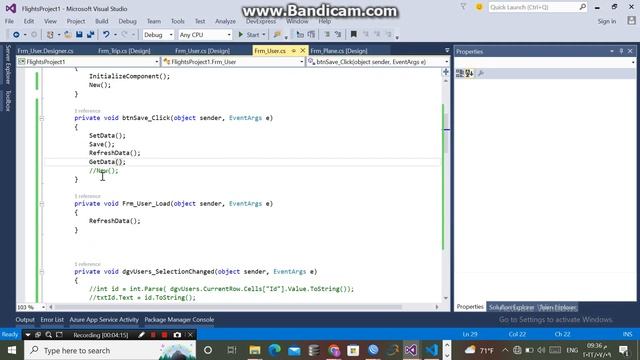Image resolution: width=640 pixels, height=360 pixels.
Task: Close the Frm_User.cs tab
Action: point(303,51)
